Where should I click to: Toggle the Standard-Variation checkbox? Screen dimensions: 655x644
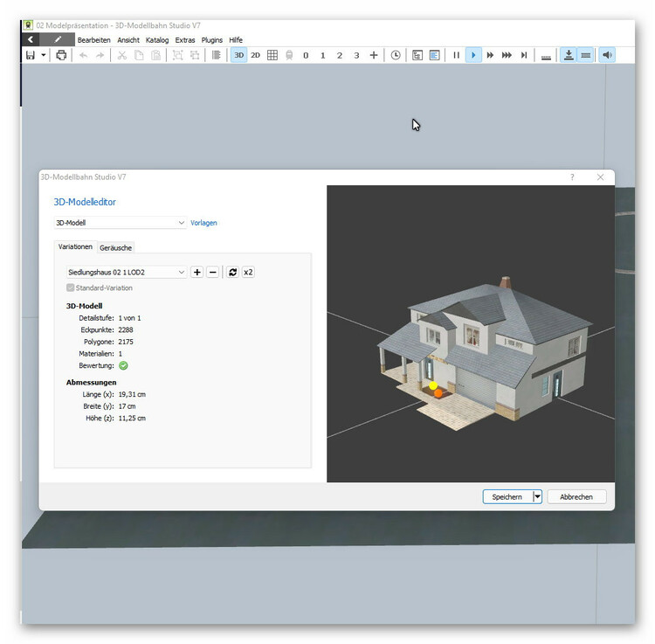(x=71, y=287)
